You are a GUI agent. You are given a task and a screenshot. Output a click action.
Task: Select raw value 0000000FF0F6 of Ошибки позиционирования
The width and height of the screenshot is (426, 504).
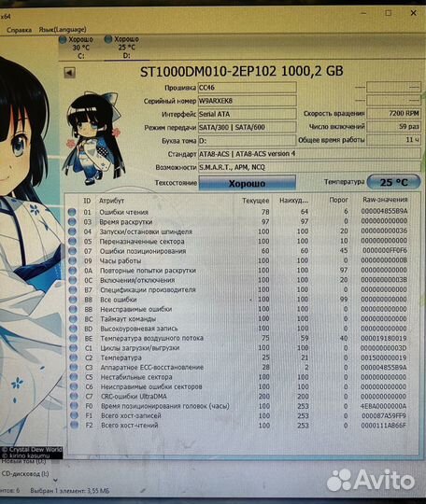[385, 250]
